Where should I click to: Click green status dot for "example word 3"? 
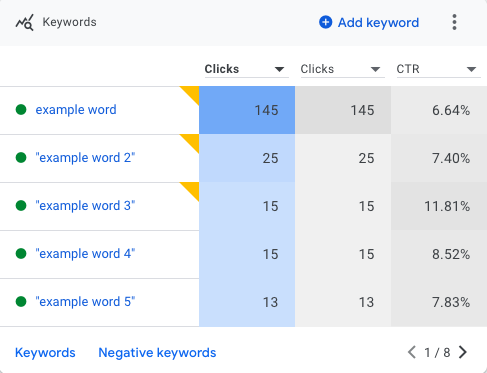[x=21, y=205]
